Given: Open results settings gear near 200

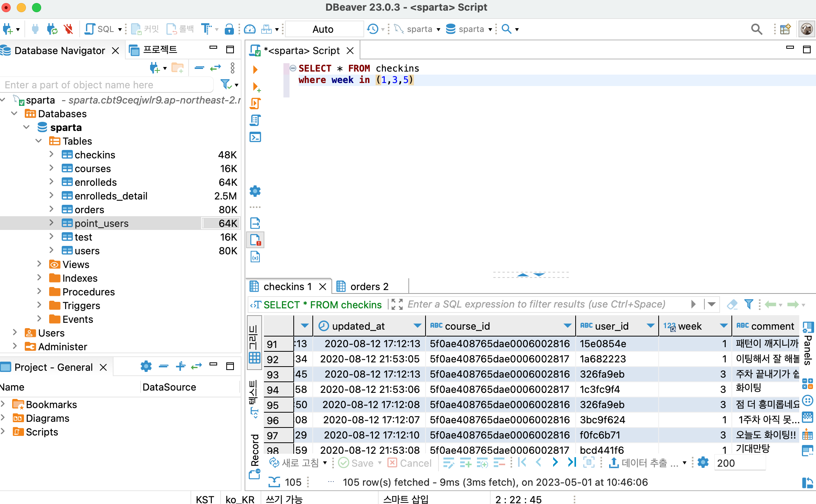Looking at the screenshot, I should (703, 463).
